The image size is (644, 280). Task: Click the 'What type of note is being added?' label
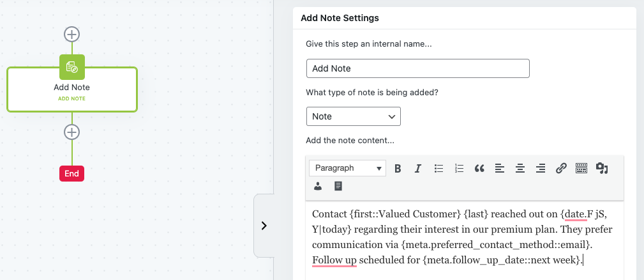[372, 93]
